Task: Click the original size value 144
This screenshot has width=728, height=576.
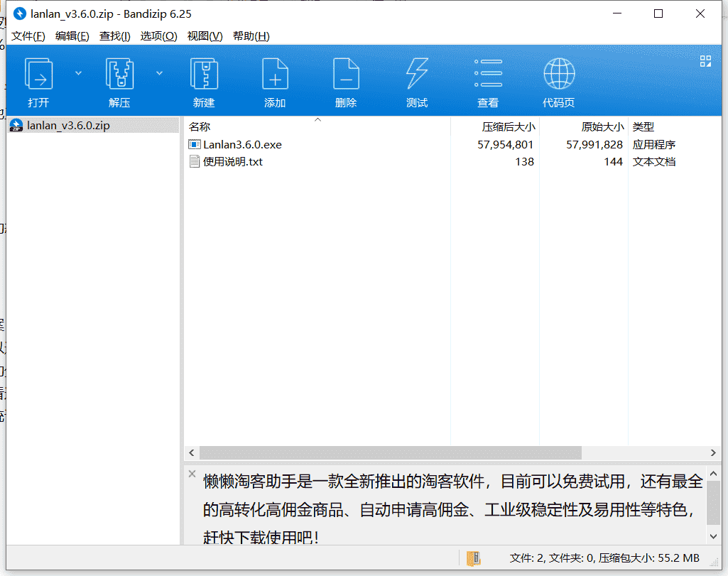Action: [614, 161]
